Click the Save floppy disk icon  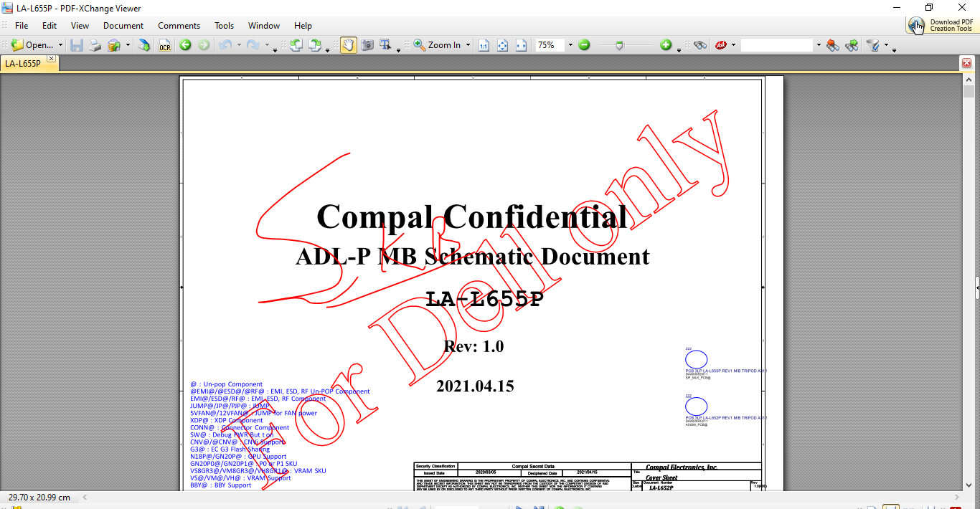point(76,45)
